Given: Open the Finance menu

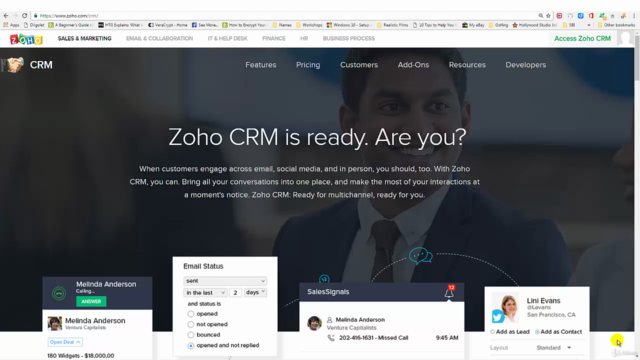Looking at the screenshot, I should (274, 38).
